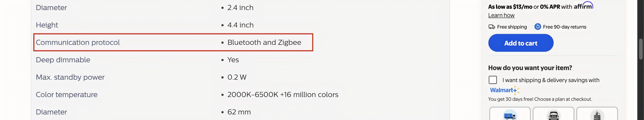Click the Bluetooth and Zigbee value

(x=264, y=42)
